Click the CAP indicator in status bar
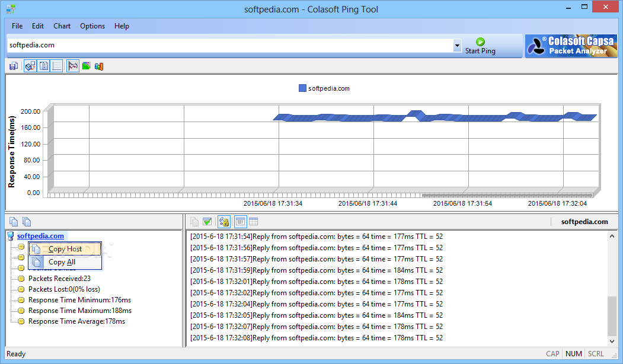This screenshot has width=623, height=364. [552, 354]
